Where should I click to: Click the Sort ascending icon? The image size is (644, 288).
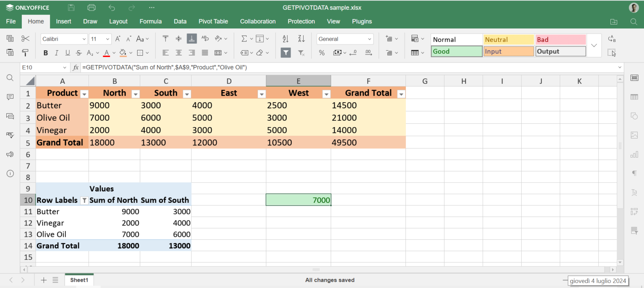coord(286,38)
